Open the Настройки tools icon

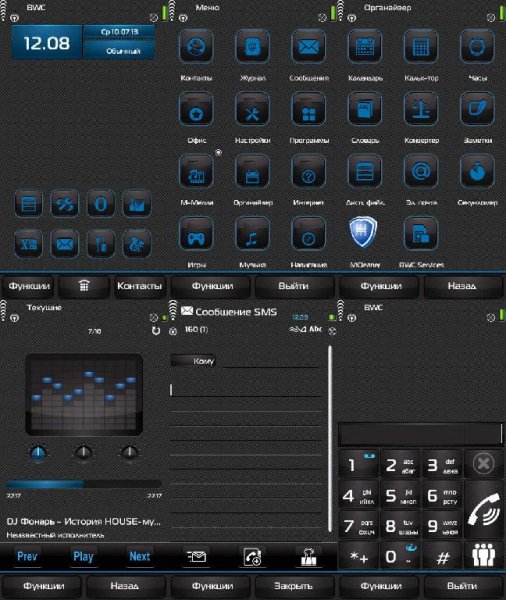(x=252, y=109)
